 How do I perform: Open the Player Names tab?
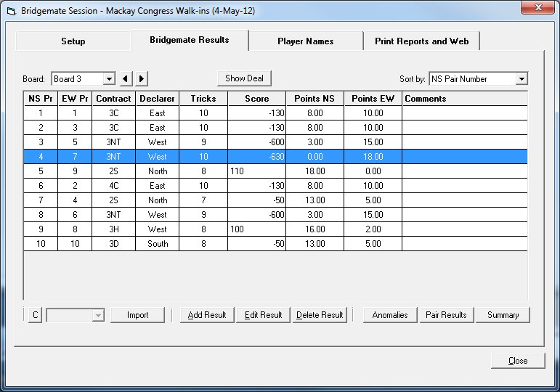pyautogui.click(x=305, y=41)
